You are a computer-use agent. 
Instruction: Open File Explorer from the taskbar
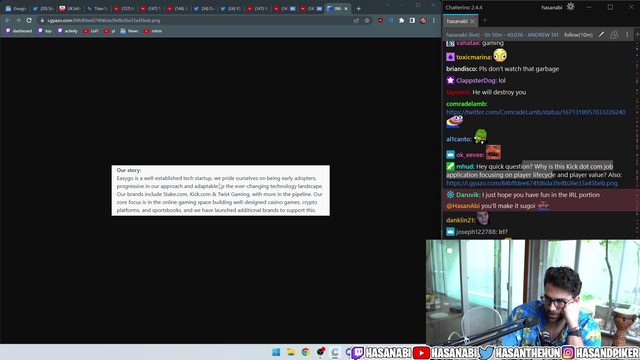click(x=291, y=352)
